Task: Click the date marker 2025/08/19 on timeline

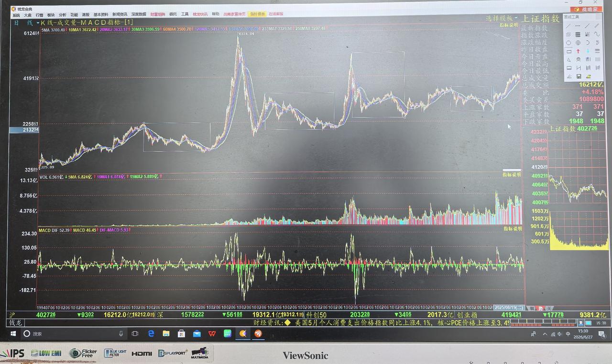Action: [x=509, y=307]
